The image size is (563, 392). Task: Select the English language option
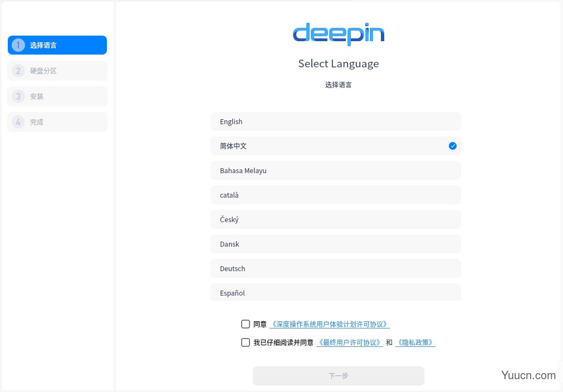tap(335, 122)
